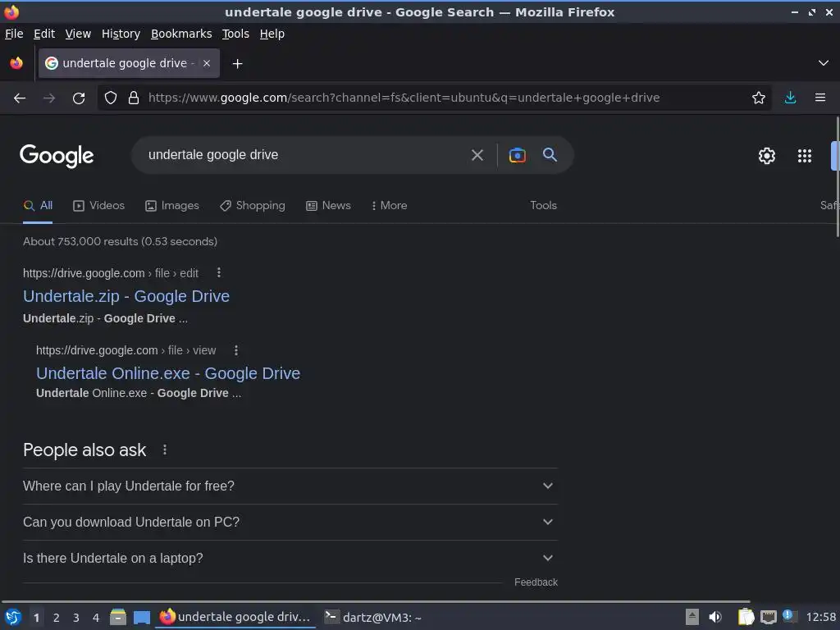Image resolution: width=840 pixels, height=630 pixels.
Task: Open a new tab with plus button
Action: [237, 64]
